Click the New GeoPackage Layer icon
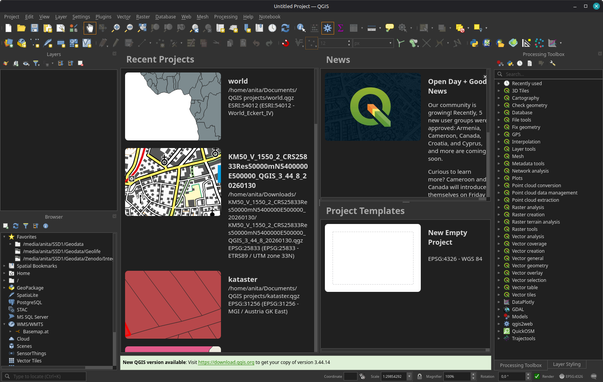The width and height of the screenshot is (603, 382). tap(22, 43)
